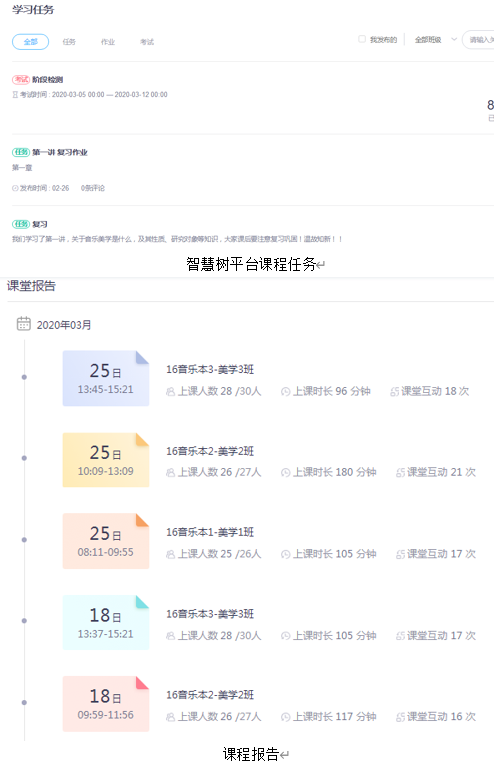Click the green 任务 tag beside 复习

pyautogui.click(x=21, y=224)
